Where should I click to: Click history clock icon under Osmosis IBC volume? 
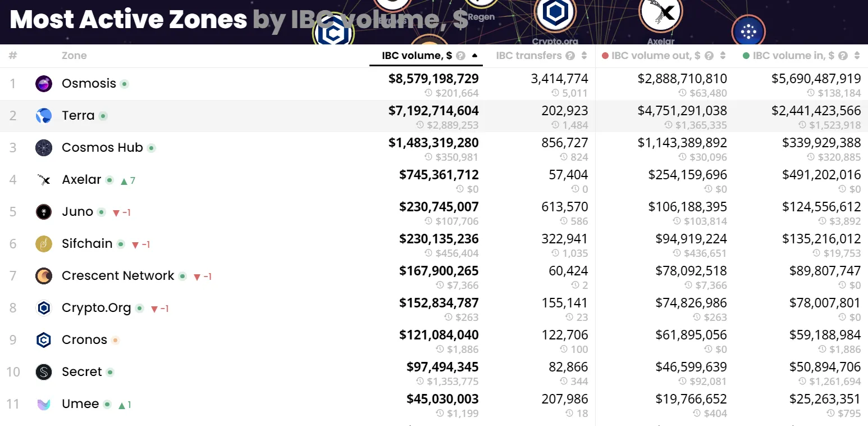pyautogui.click(x=429, y=93)
